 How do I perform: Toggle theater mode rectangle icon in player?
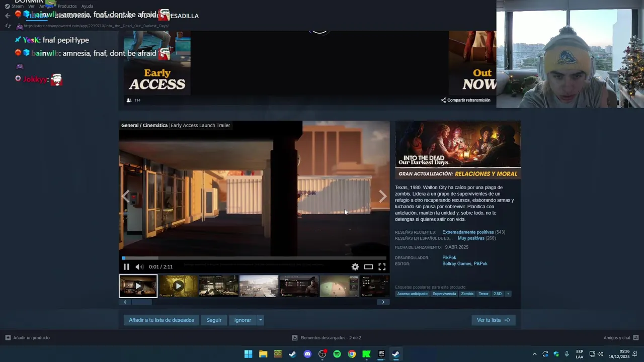pos(369,267)
